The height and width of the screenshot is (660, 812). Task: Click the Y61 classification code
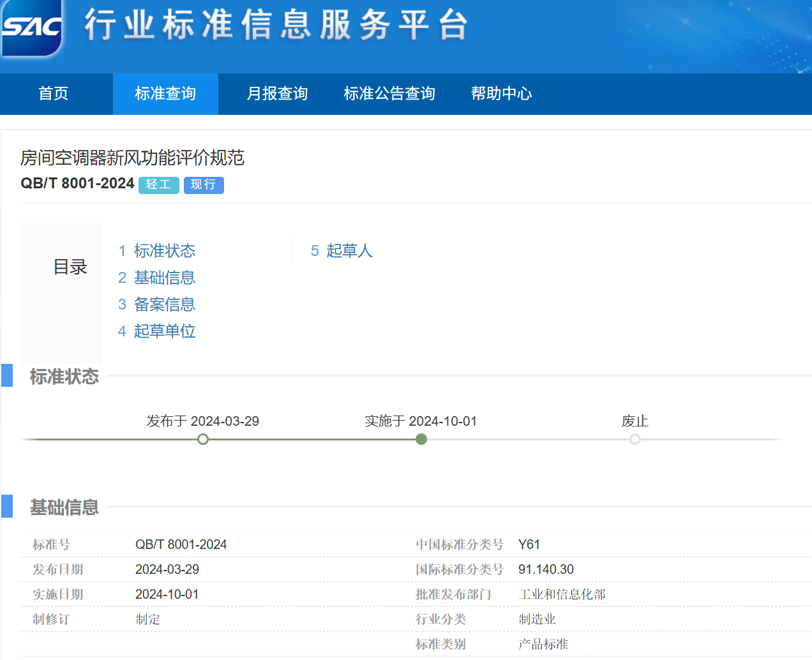pos(529,544)
